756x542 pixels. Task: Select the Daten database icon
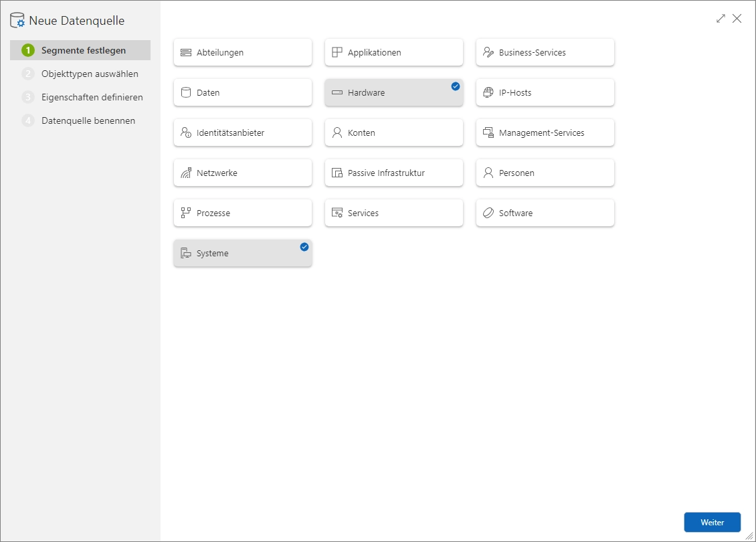(x=186, y=93)
